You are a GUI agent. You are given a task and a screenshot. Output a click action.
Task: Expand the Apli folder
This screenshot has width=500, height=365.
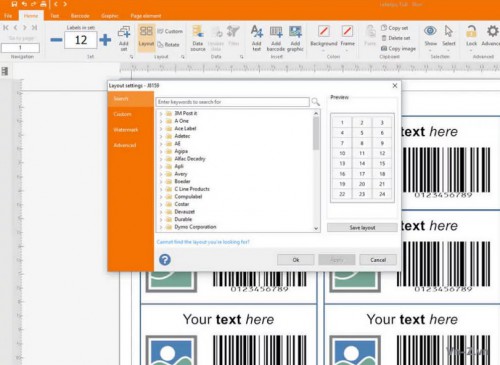click(x=161, y=166)
